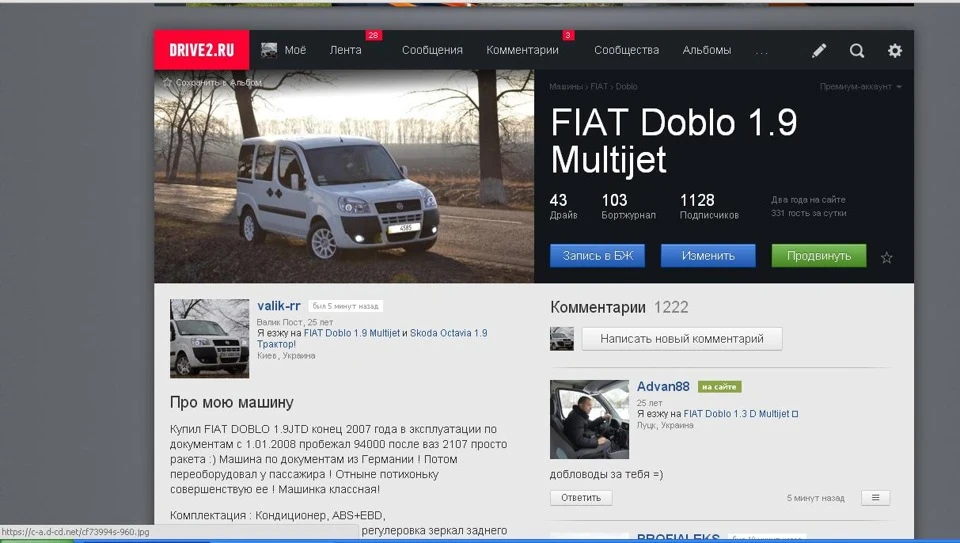This screenshot has width=960, height=543.
Task: Click small avatar beside new comment button
Action: point(561,339)
